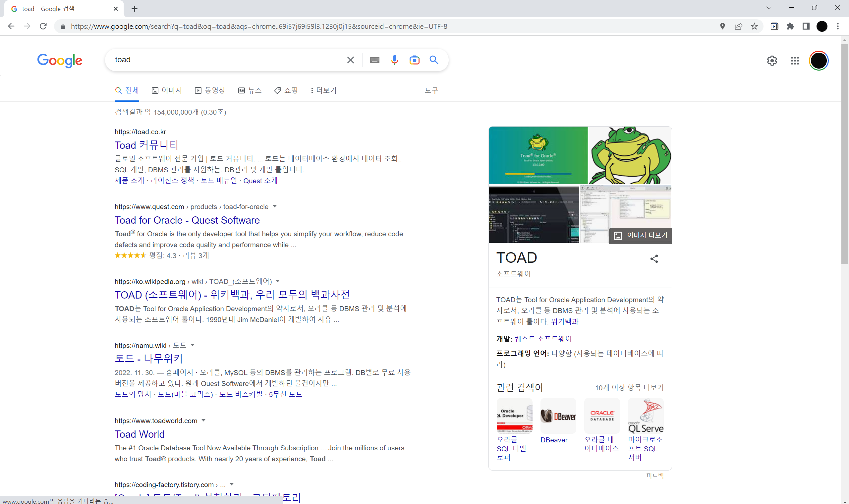849x504 pixels.
Task: Open the Toad 커뮤니티 result
Action: click(x=146, y=145)
